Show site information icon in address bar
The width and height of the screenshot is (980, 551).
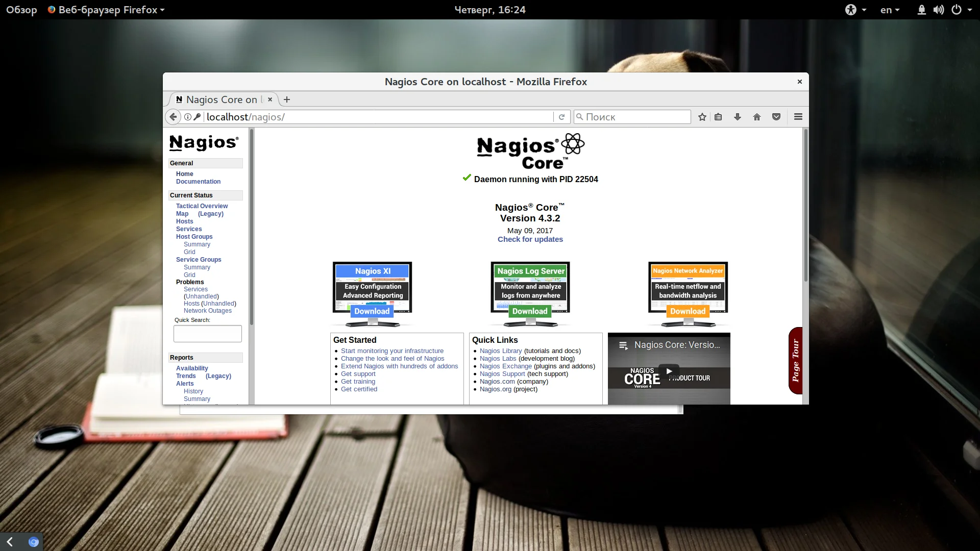point(188,117)
